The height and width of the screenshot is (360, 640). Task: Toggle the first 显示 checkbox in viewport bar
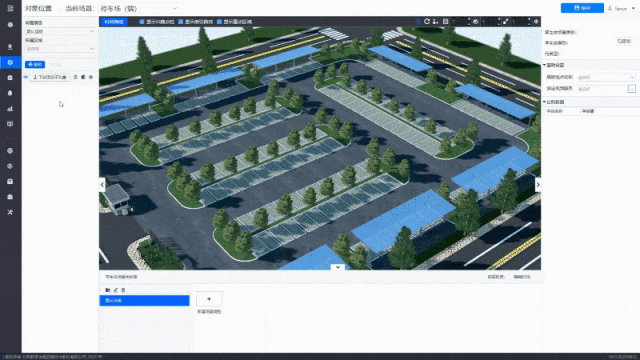142,22
